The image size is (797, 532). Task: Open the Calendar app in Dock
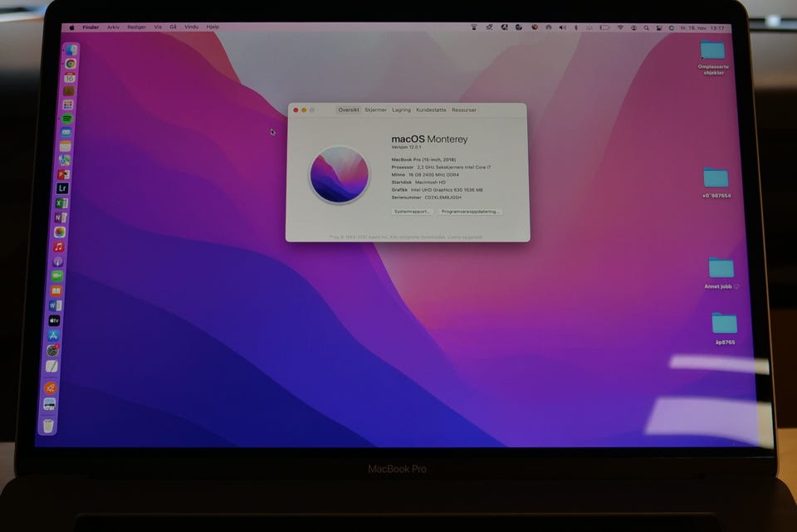pos(69,78)
